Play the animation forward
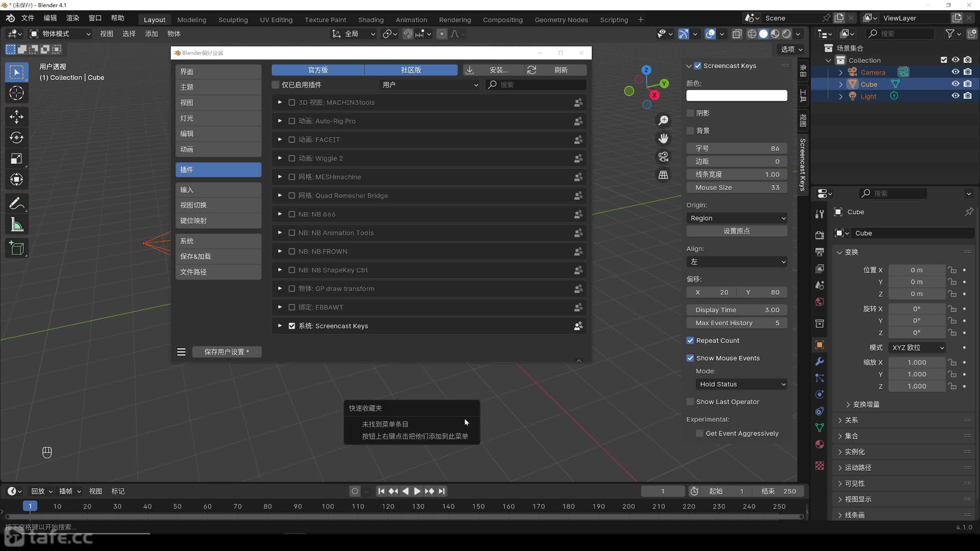This screenshot has height=551, width=980. pos(417,491)
